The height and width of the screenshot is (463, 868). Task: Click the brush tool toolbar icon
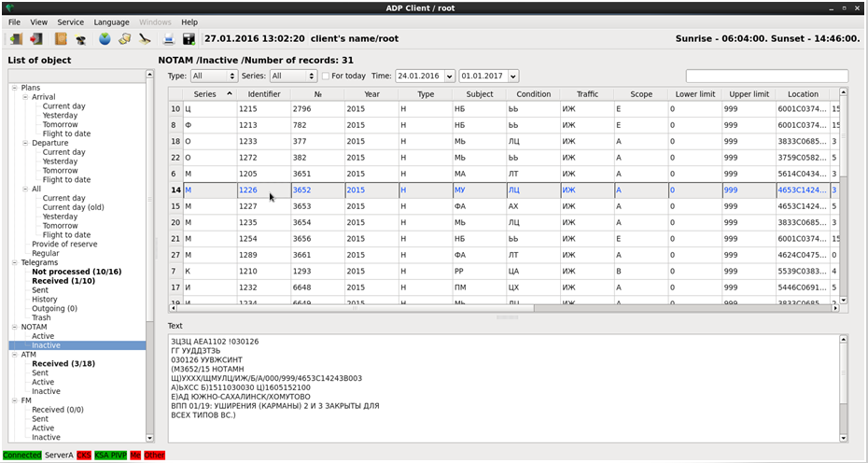[145, 39]
